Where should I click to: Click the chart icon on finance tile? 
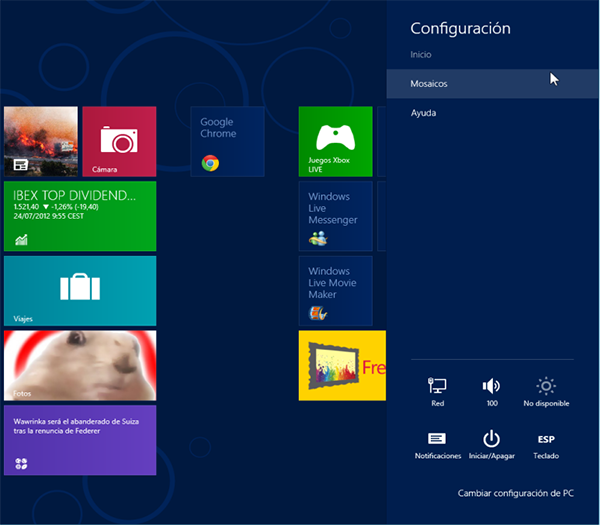pos(21,240)
